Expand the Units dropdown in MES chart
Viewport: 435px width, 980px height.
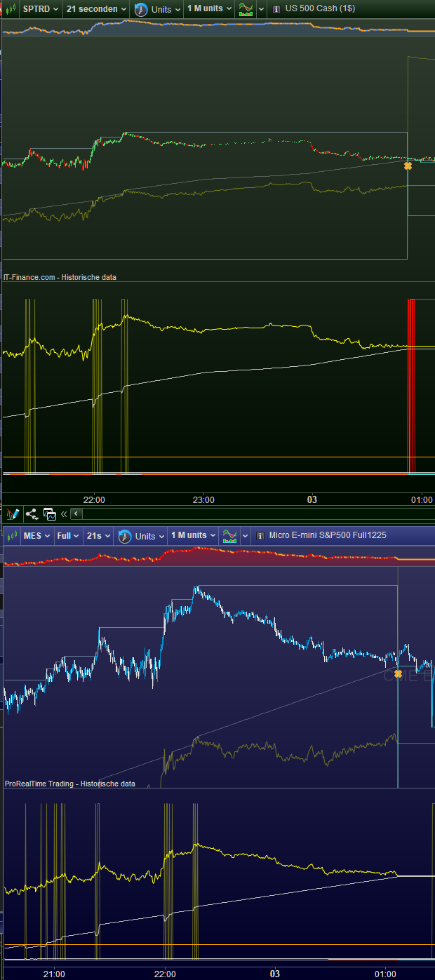[x=150, y=536]
